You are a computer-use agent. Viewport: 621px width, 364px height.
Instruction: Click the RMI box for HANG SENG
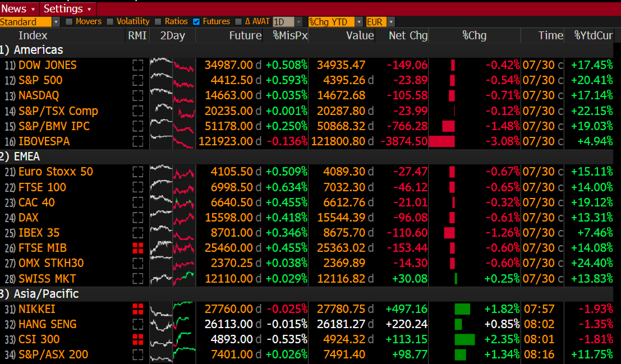138,324
